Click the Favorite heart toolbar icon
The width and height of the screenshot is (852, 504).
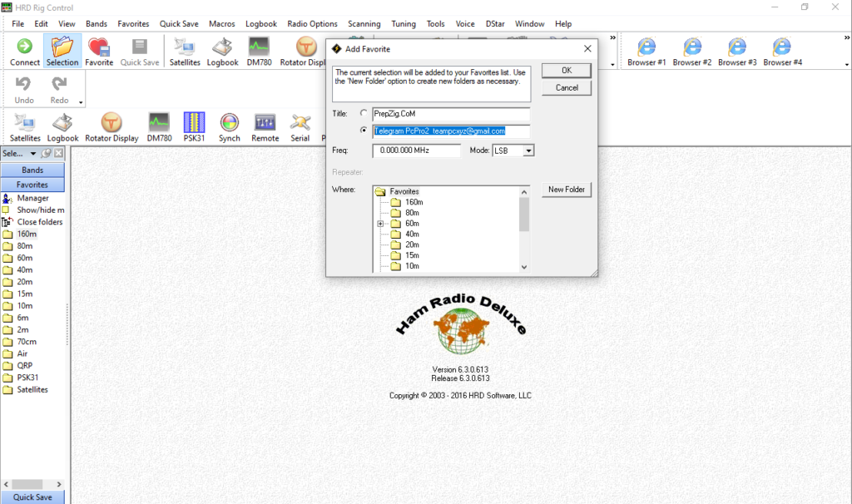point(99,47)
